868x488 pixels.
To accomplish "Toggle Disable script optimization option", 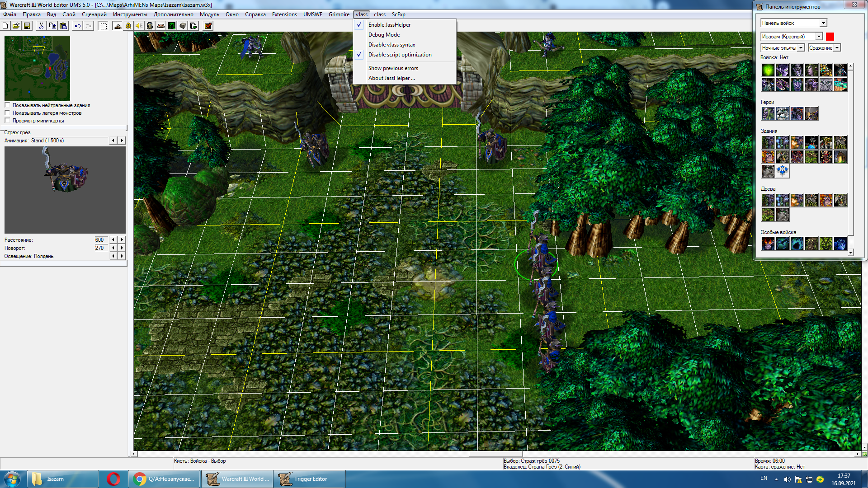I will [405, 55].
